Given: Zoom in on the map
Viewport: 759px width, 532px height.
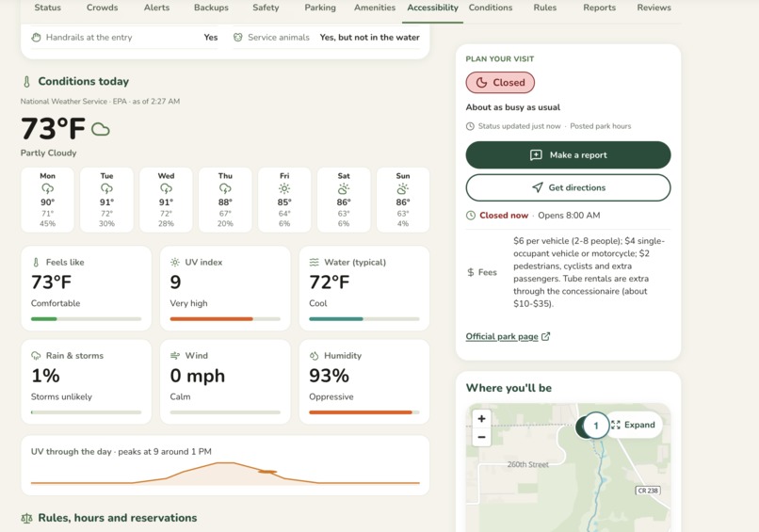Looking at the screenshot, I should tap(481, 419).
